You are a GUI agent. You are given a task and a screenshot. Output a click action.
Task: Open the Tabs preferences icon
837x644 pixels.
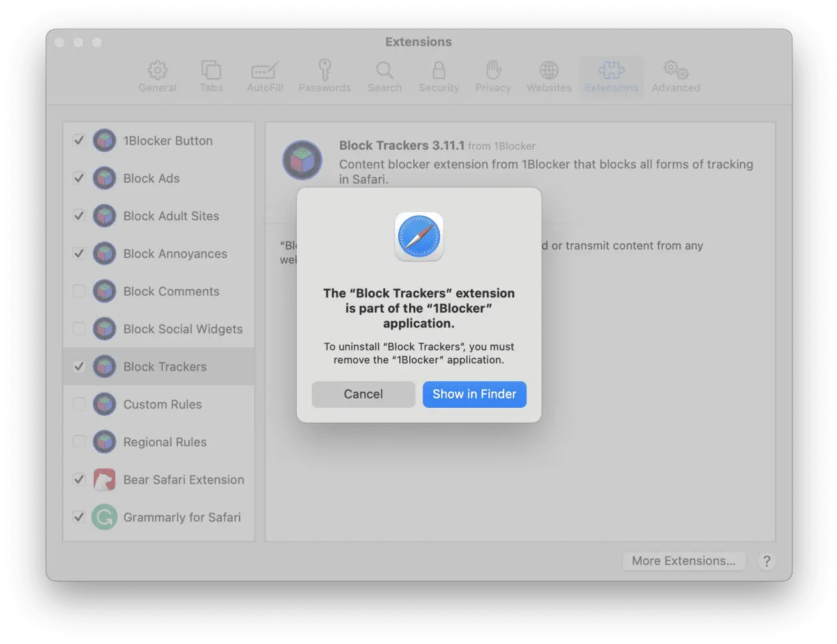pyautogui.click(x=211, y=71)
